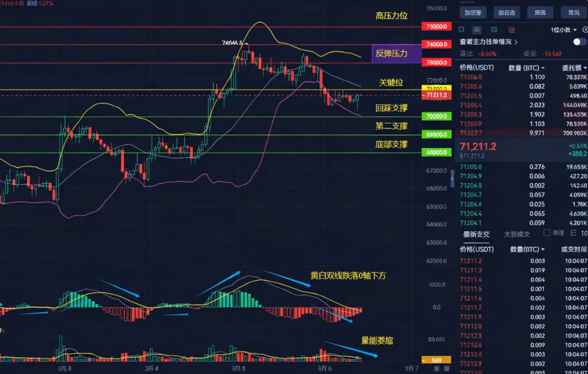Click the 成交时间 column header

click(x=574, y=249)
